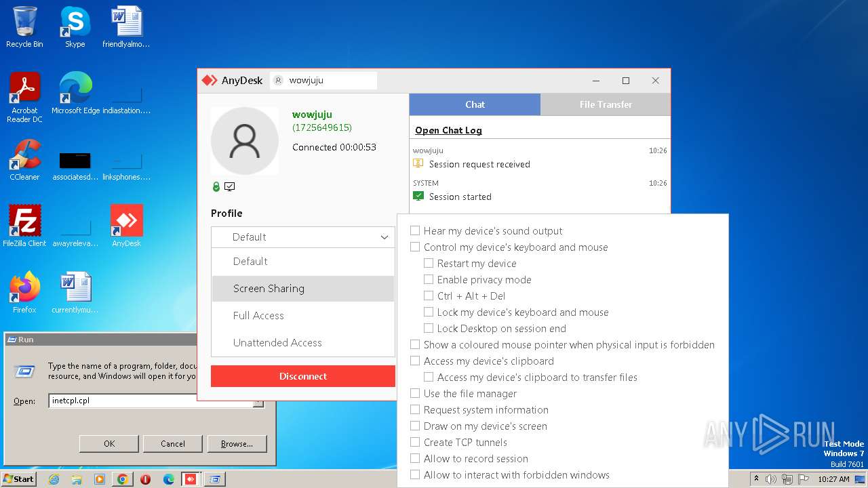Open the wowjuju session tab in title bar

323,81
